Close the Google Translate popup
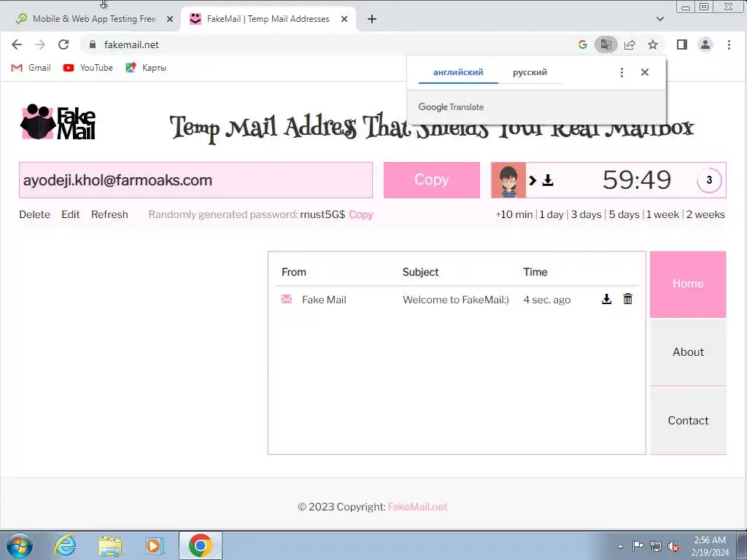The image size is (747, 560). coord(645,72)
